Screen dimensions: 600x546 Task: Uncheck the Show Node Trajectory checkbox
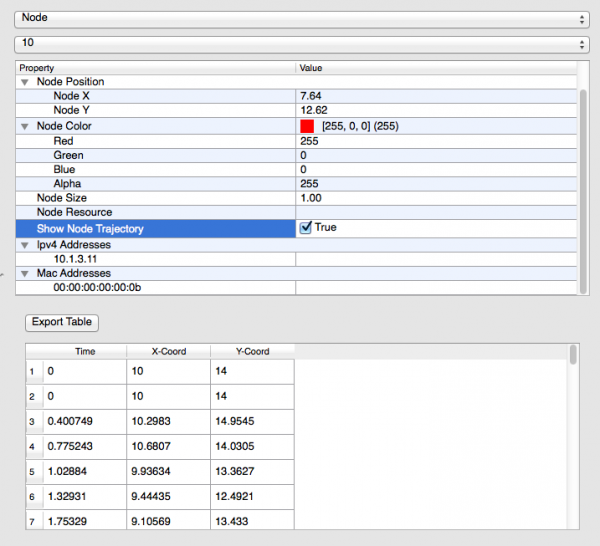coord(306,228)
